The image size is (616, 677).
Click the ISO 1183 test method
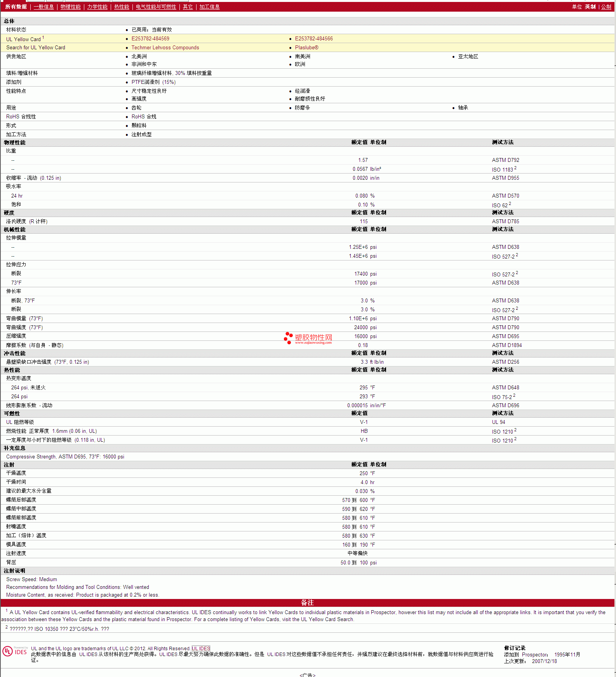504,169
